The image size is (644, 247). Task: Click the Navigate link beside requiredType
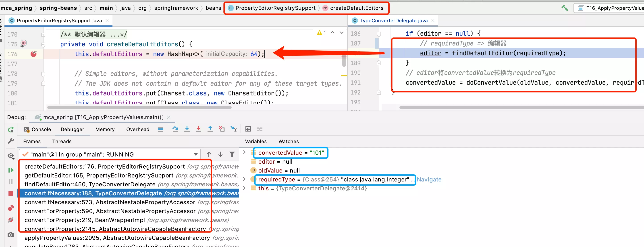[429, 180]
